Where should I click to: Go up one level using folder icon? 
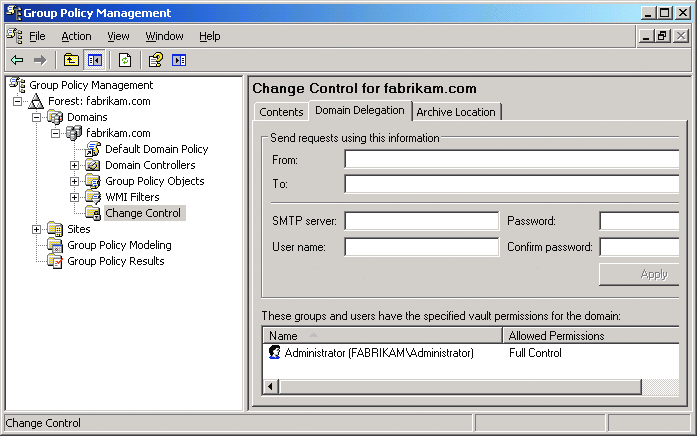click(71, 60)
